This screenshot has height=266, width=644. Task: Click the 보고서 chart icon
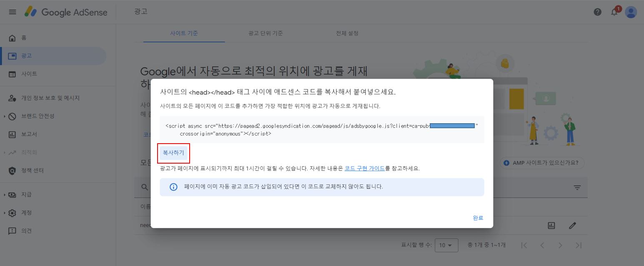[x=12, y=134]
